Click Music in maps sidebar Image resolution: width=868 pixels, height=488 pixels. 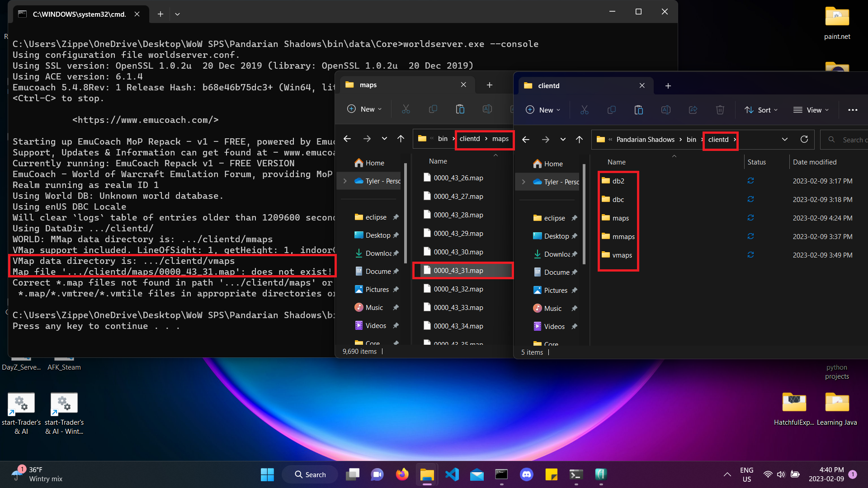click(369, 307)
